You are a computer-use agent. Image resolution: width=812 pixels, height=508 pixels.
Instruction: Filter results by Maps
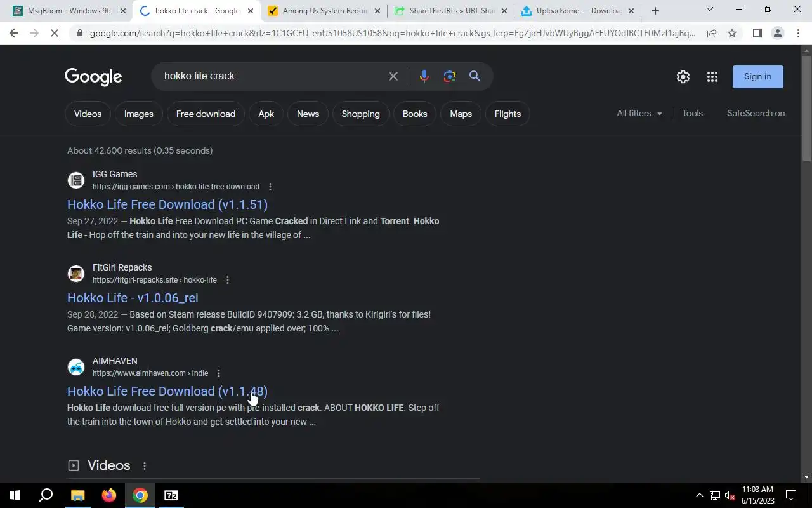[461, 114]
